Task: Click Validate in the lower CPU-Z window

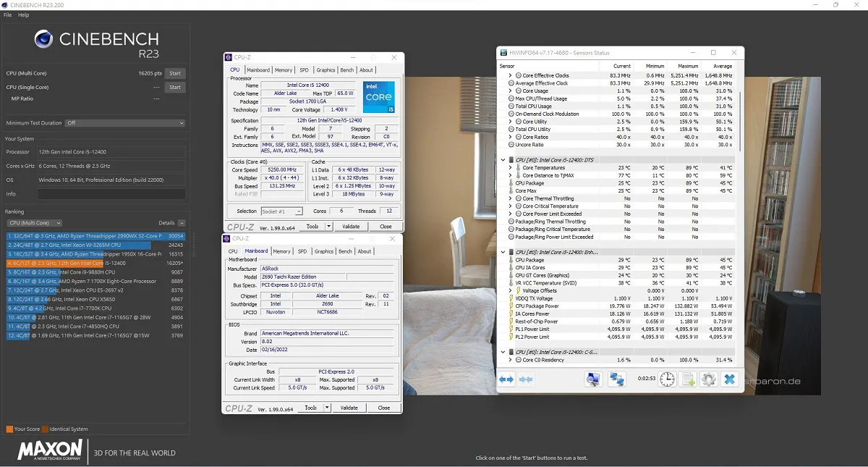Action: tap(349, 408)
